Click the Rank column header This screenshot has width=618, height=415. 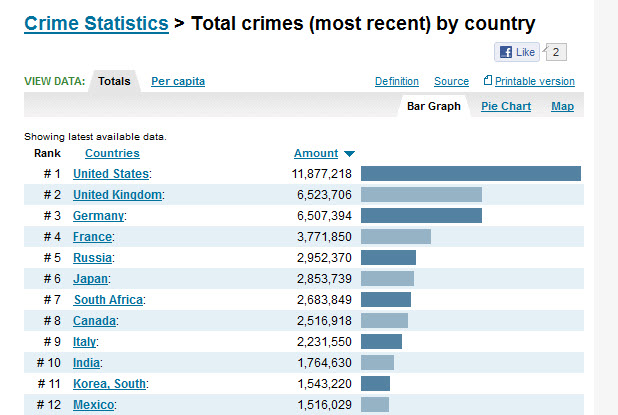click(x=47, y=153)
